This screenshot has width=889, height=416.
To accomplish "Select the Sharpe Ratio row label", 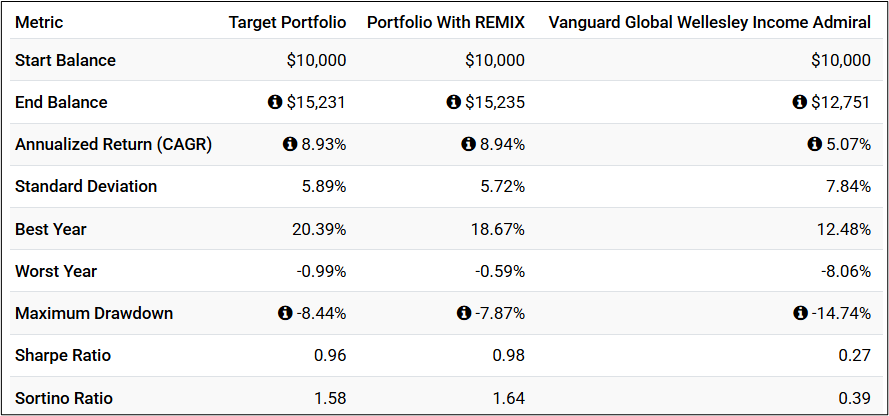I will (63, 356).
